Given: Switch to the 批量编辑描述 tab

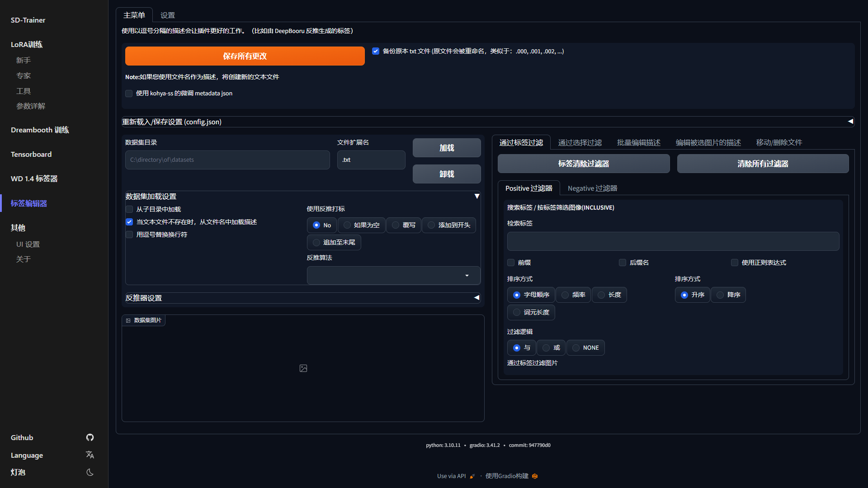Looking at the screenshot, I should point(638,142).
